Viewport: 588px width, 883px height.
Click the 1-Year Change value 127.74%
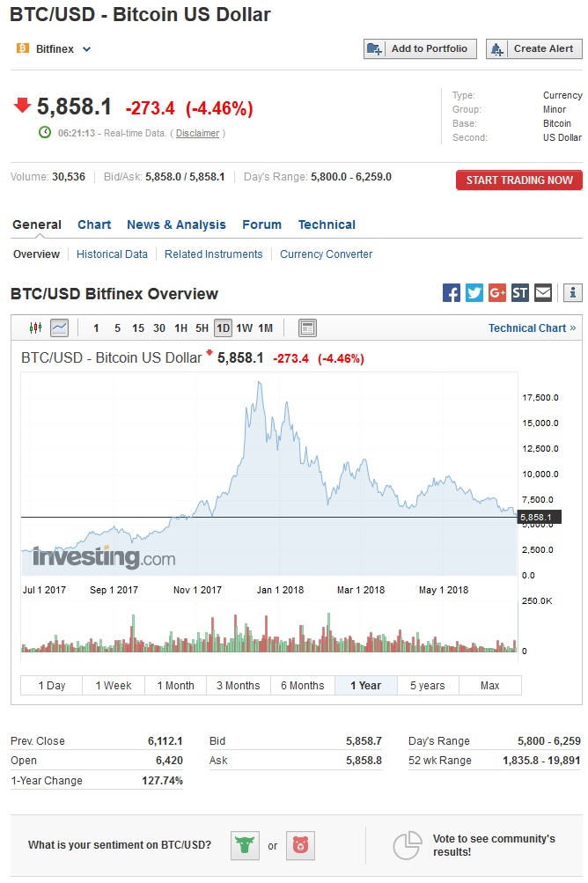point(162,781)
